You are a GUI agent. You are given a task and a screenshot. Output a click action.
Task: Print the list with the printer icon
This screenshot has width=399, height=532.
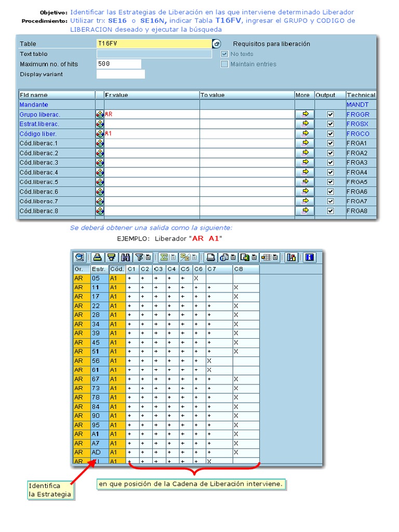pos(211,258)
